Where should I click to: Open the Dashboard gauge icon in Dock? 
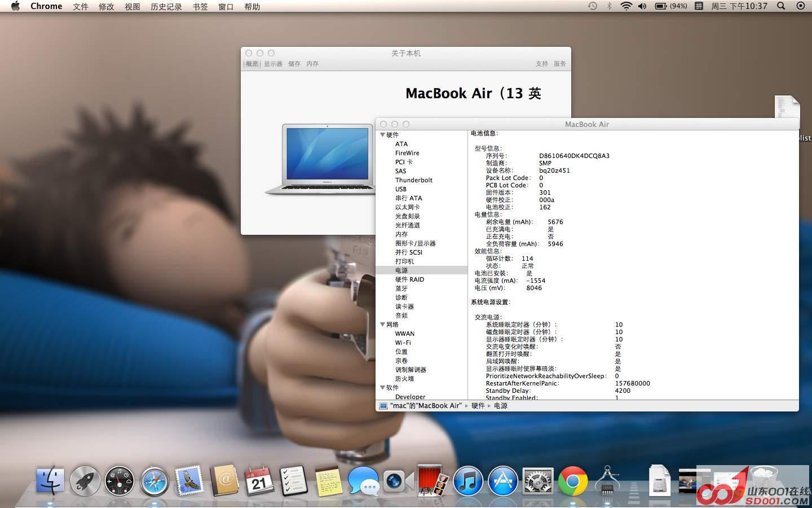pos(120,481)
